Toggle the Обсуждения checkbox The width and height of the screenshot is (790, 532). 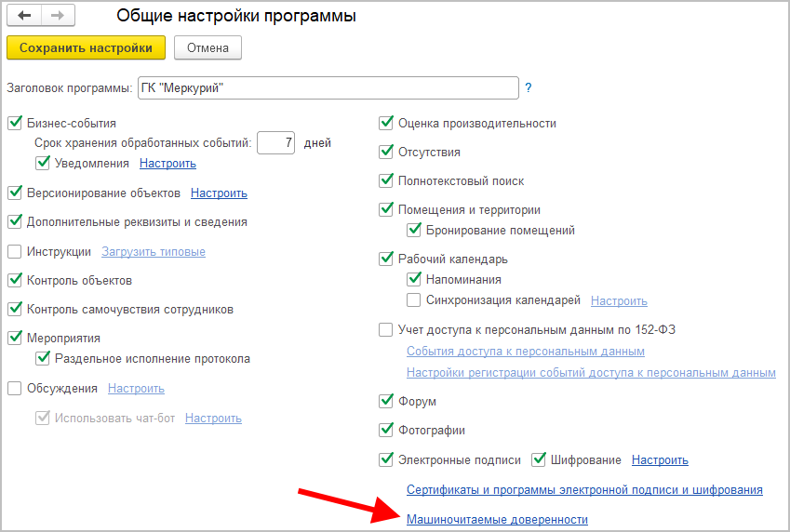click(x=15, y=389)
